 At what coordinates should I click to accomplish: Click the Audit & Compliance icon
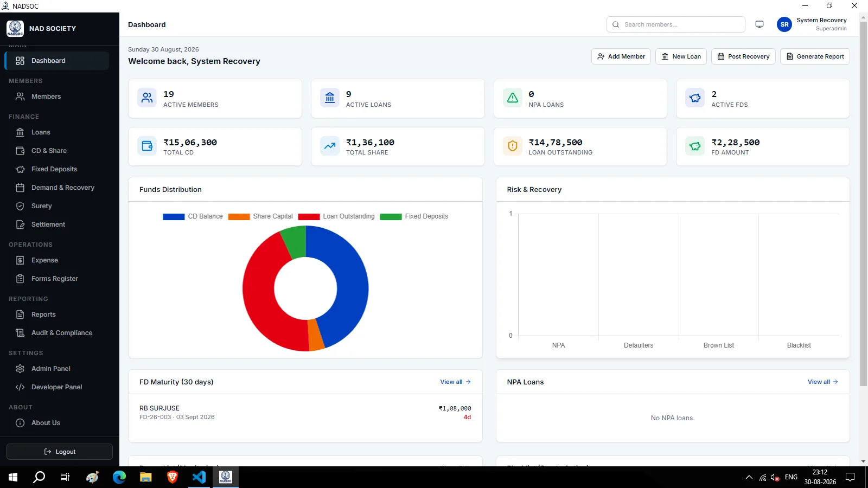click(20, 333)
